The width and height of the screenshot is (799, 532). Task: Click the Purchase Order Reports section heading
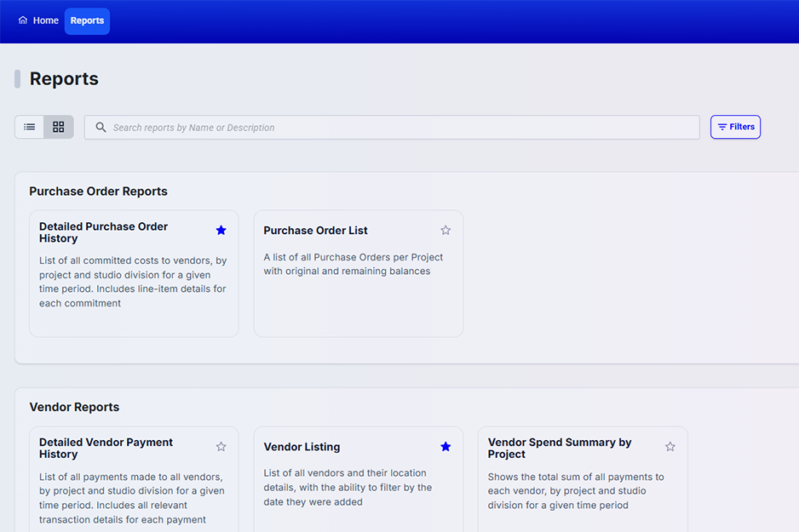(98, 192)
